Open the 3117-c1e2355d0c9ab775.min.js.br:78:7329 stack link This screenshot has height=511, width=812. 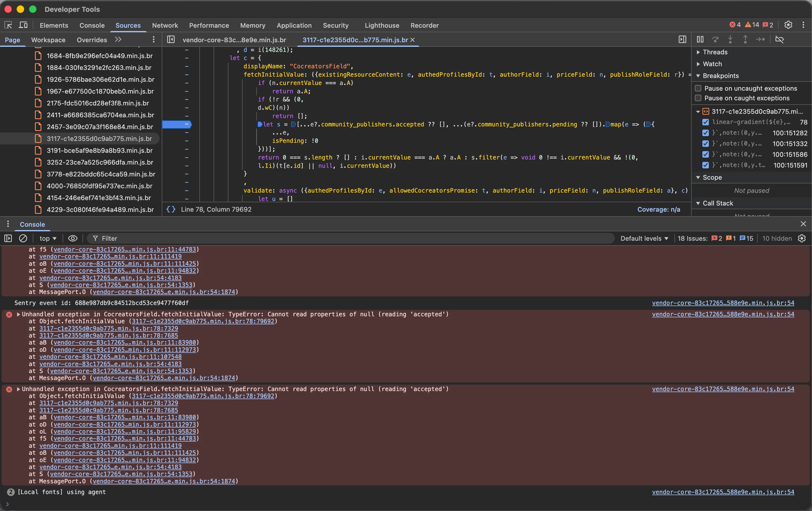(x=109, y=328)
